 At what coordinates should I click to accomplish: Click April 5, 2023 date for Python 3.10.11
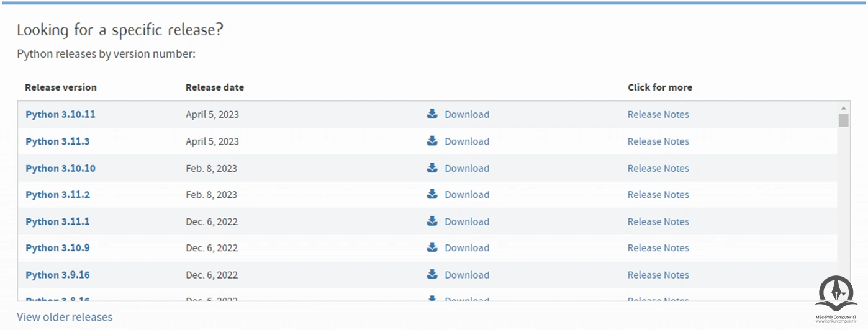click(x=212, y=114)
